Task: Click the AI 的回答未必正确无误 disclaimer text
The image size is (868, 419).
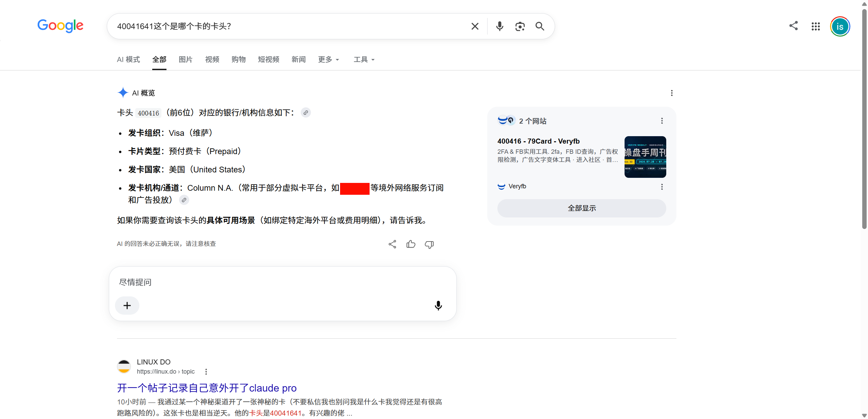Action: point(166,244)
